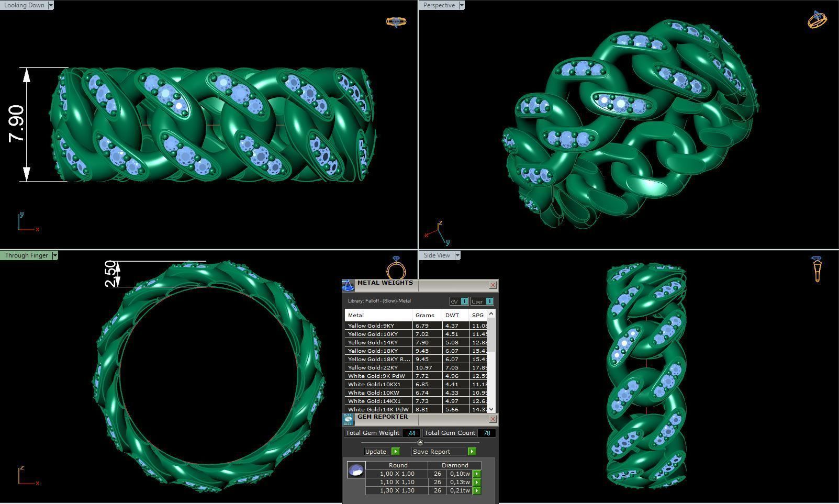The width and height of the screenshot is (839, 504).
Task: Select the White Gold:9K PdW row
Action: 416,376
